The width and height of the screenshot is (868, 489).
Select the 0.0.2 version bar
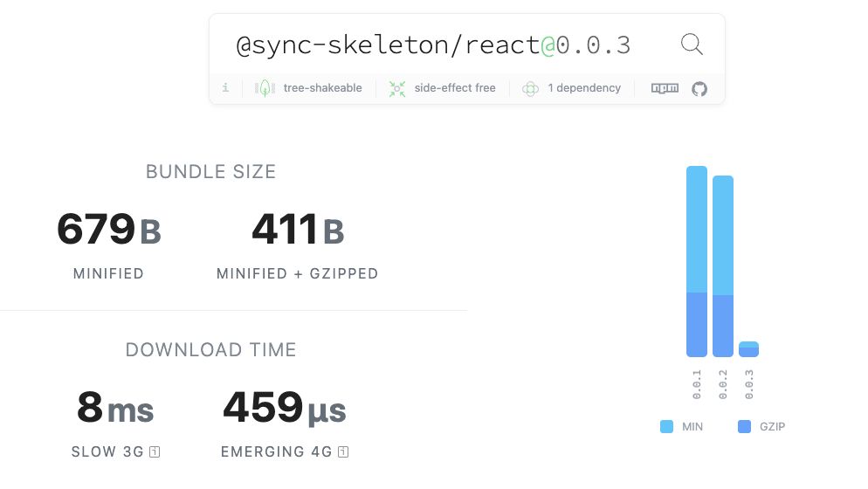click(x=723, y=266)
